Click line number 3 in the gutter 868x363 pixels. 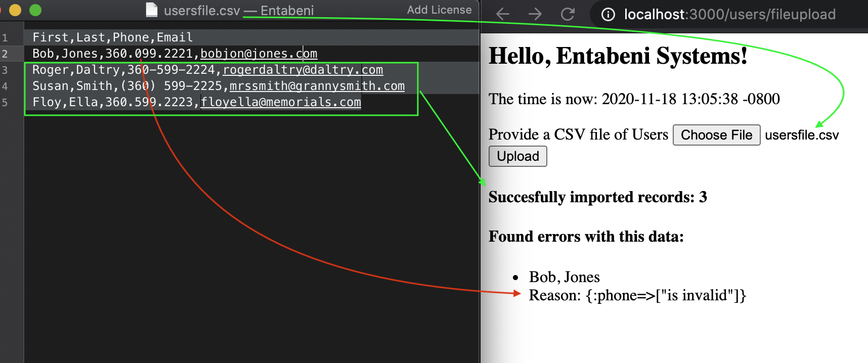pos(5,70)
